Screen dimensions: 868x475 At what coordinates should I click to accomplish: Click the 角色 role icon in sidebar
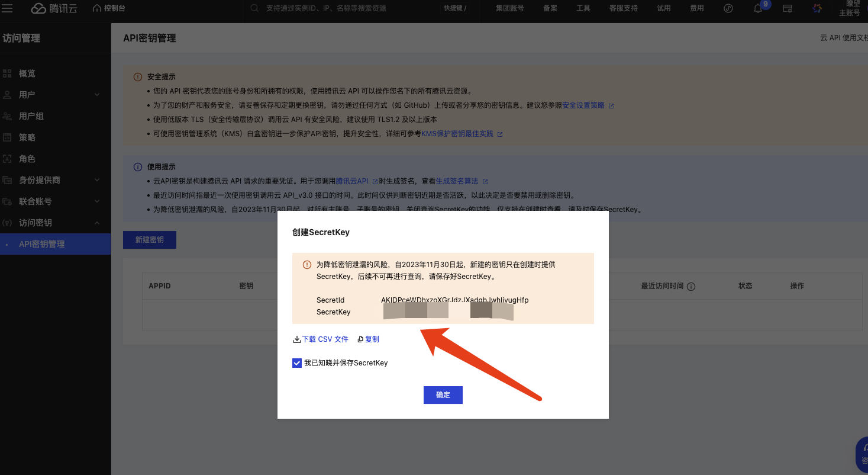8,159
